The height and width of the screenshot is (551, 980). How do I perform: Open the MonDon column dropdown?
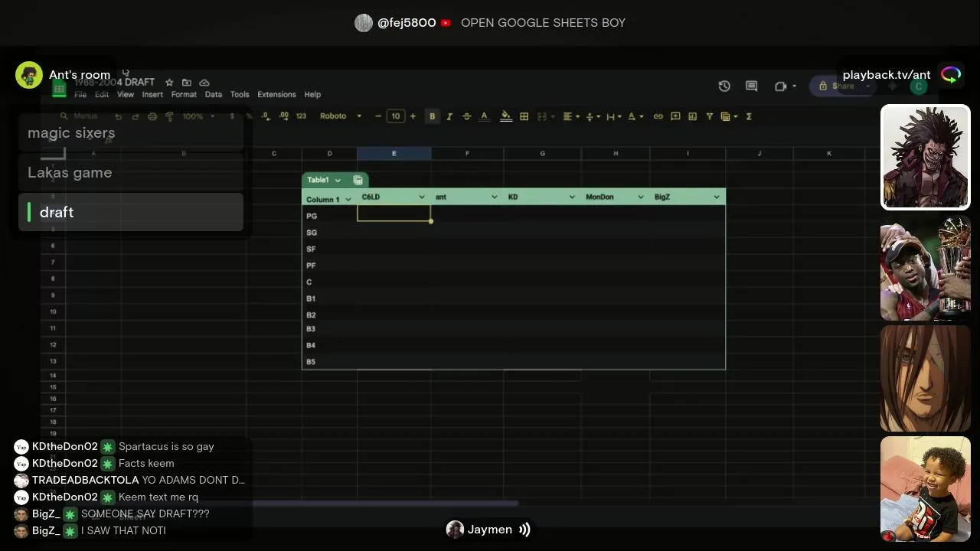coord(640,197)
